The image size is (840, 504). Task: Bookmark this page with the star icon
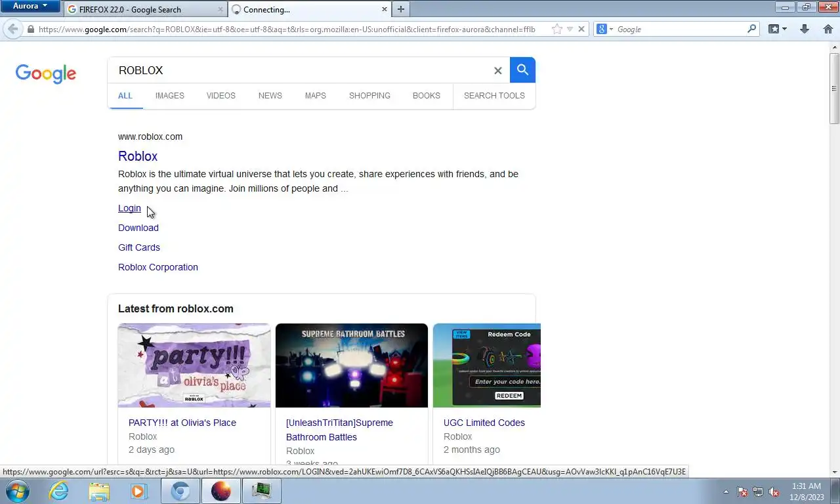click(x=556, y=30)
